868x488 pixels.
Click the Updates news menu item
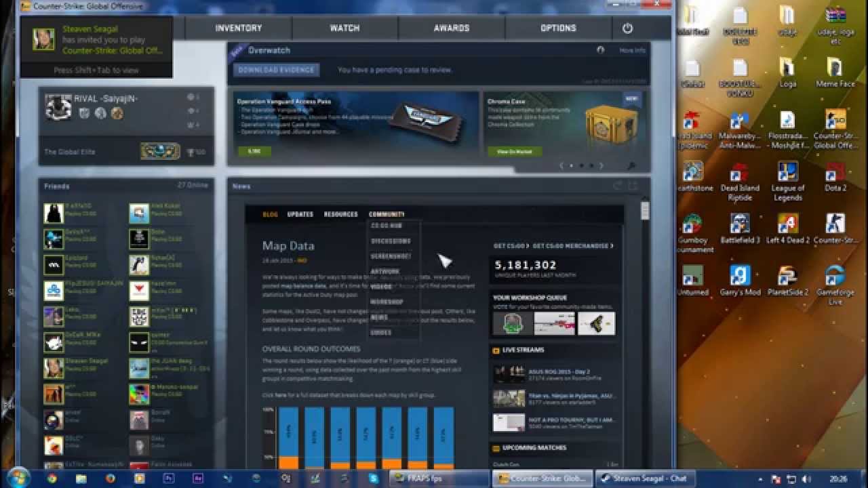point(300,214)
